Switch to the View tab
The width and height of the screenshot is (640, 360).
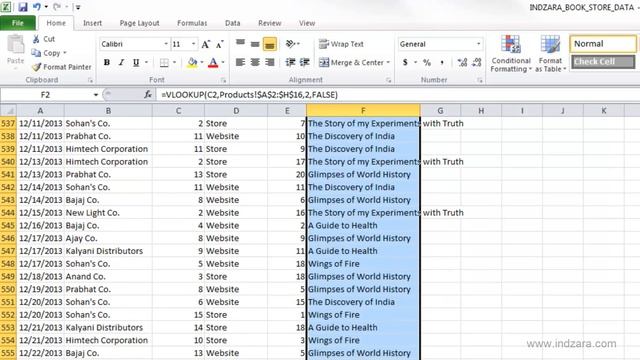(x=307, y=23)
